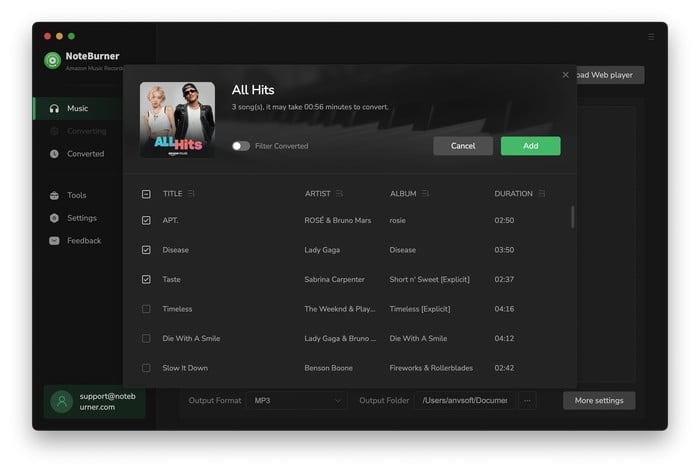The width and height of the screenshot is (700, 473).
Task: Click artist ROSÉ & Bruno Mars
Action: point(338,220)
